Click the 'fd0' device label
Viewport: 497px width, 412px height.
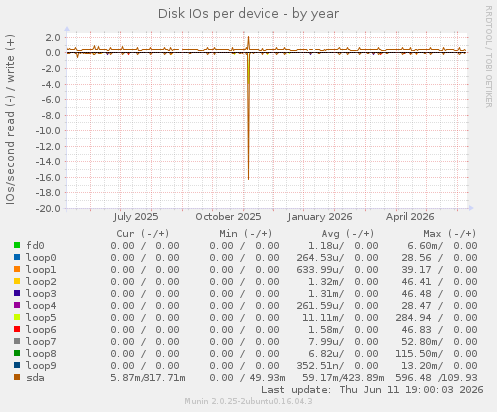coord(35,246)
